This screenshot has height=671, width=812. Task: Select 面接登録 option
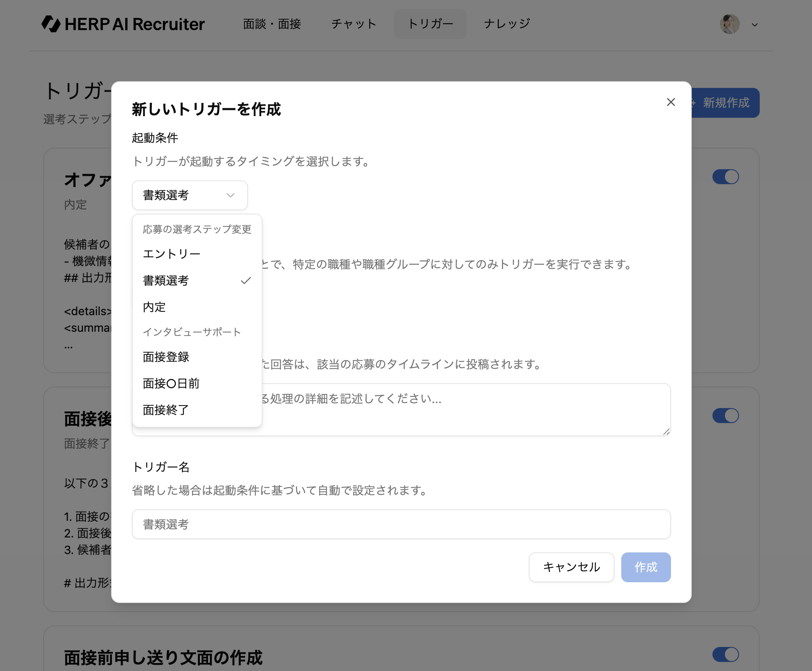point(166,357)
